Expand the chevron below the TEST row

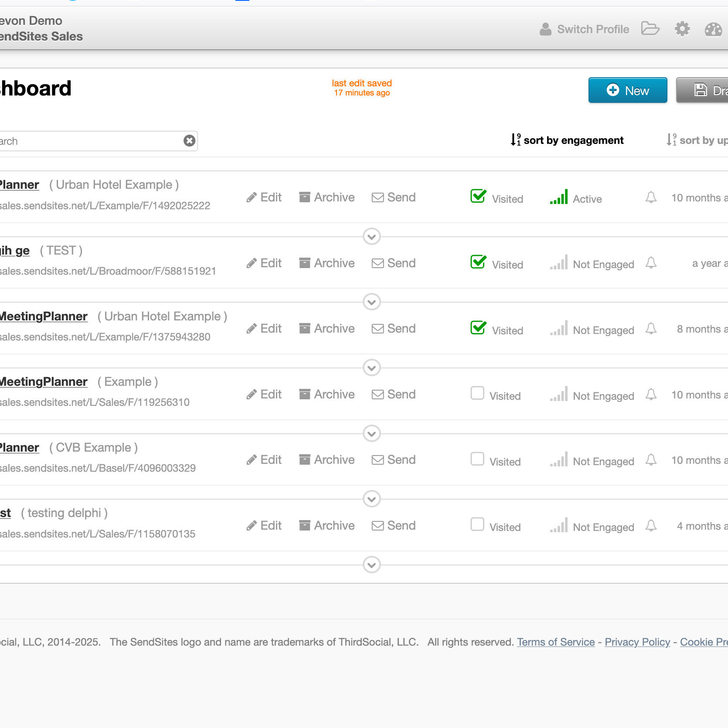pyautogui.click(x=371, y=302)
